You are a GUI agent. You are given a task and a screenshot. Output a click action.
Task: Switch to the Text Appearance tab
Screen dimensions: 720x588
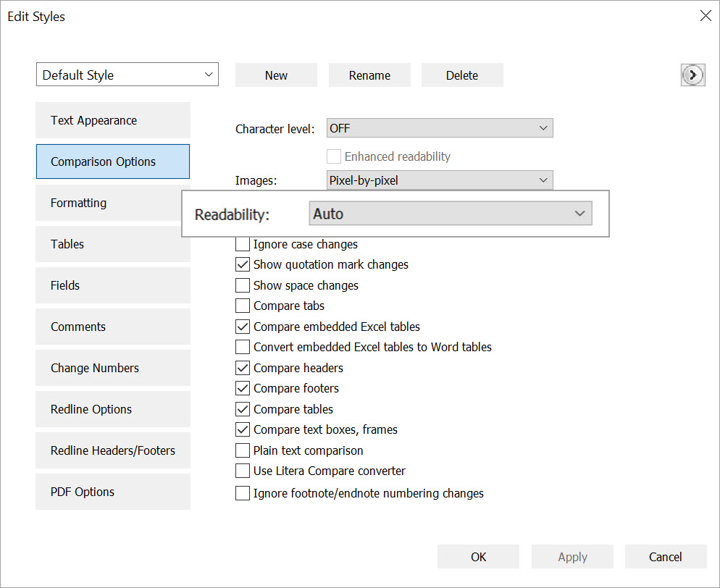113,120
